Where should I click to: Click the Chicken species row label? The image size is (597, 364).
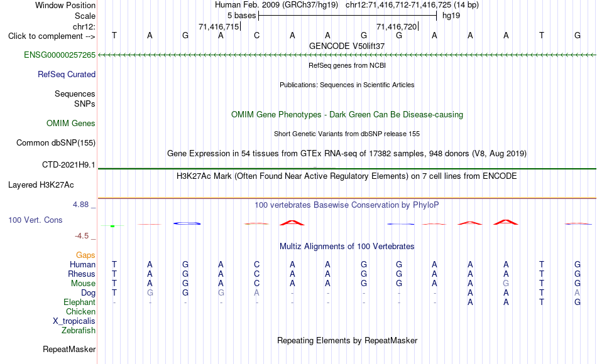(80, 312)
